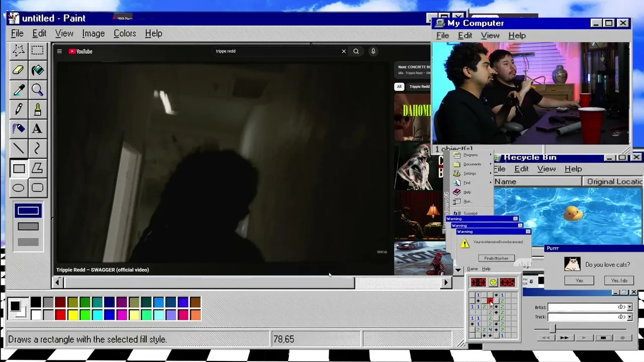Image resolution: width=644 pixels, height=362 pixels.
Task: Activate the Pick Color eyedropper tool
Action: 19,89
